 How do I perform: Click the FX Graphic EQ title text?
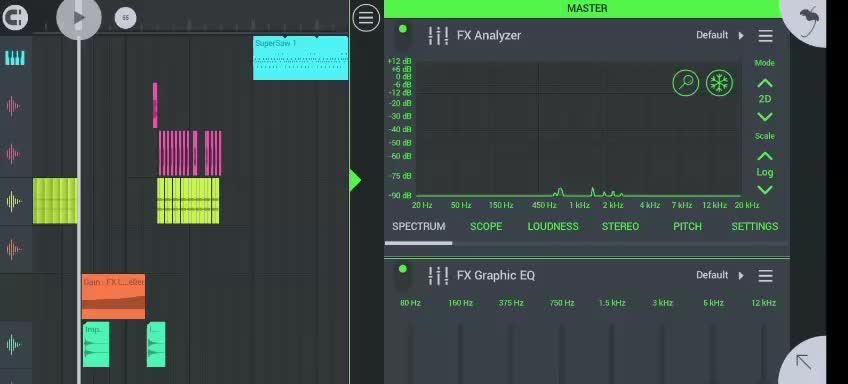point(496,275)
